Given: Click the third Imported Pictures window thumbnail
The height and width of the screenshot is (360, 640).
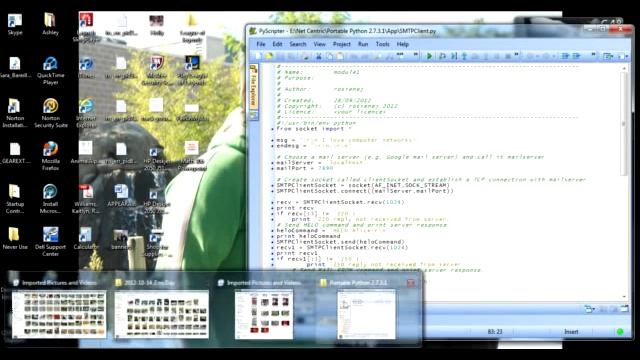Looking at the screenshot, I should click(264, 314).
